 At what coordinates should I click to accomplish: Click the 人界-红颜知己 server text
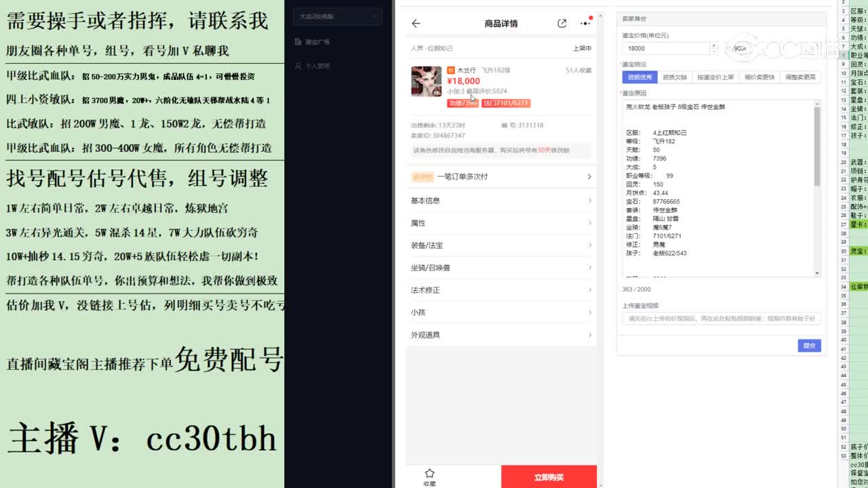(431, 48)
